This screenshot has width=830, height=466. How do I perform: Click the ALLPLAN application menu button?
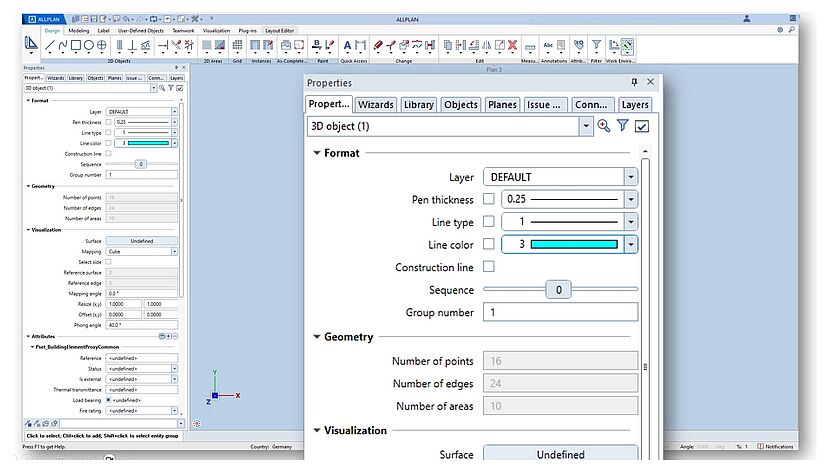coord(43,18)
